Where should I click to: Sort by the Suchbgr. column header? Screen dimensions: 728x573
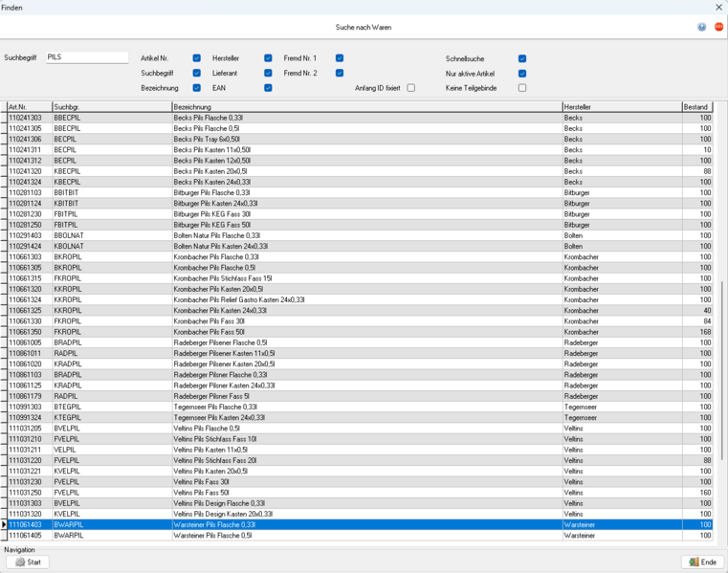point(112,107)
